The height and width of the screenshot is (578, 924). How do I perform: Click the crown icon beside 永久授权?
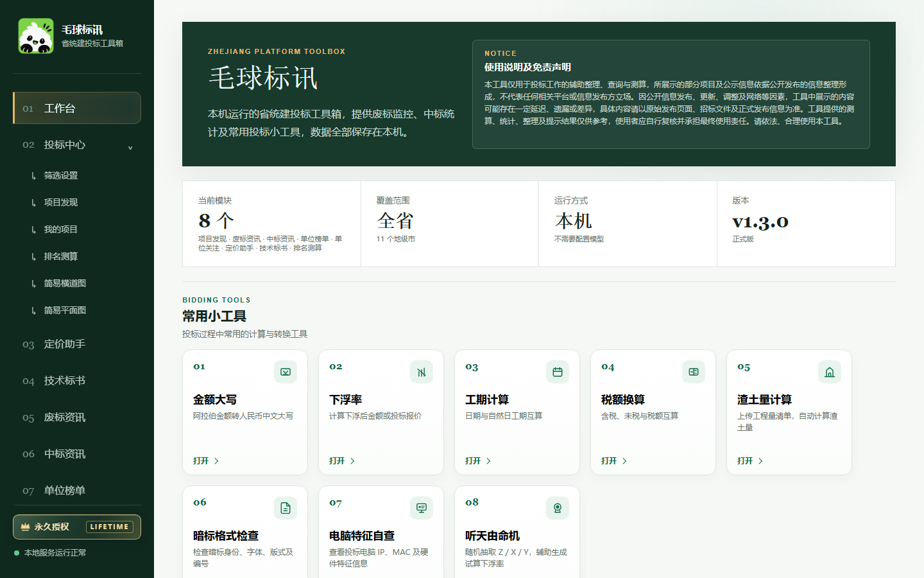point(25,527)
